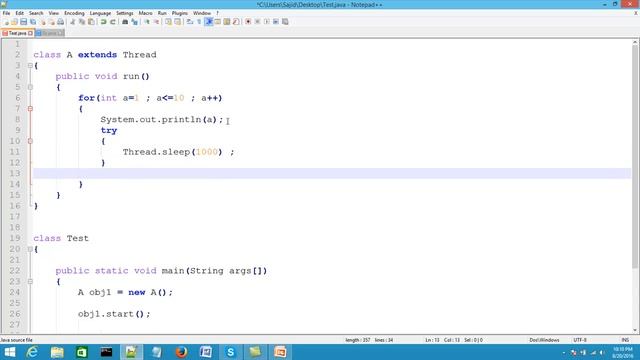The height and width of the screenshot is (360, 640).
Task: Click the Playback macro icon
Action: [x=267, y=22]
